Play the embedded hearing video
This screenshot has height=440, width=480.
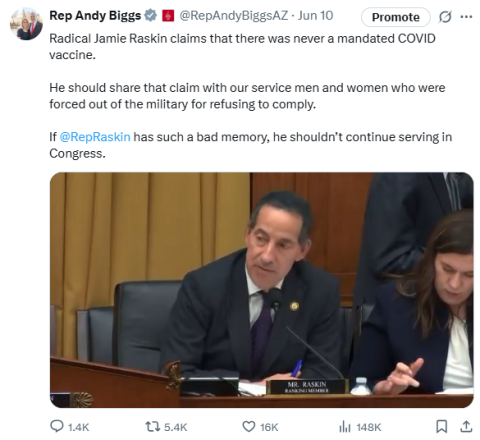click(262, 290)
